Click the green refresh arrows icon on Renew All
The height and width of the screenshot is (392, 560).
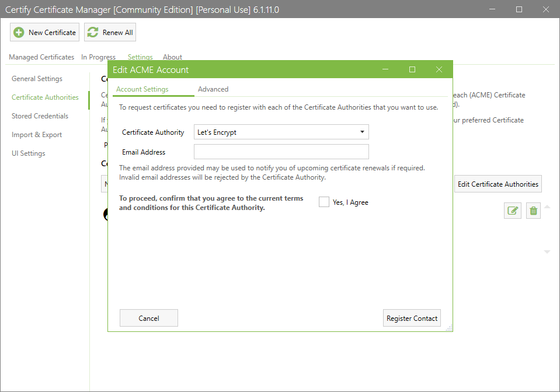93,32
